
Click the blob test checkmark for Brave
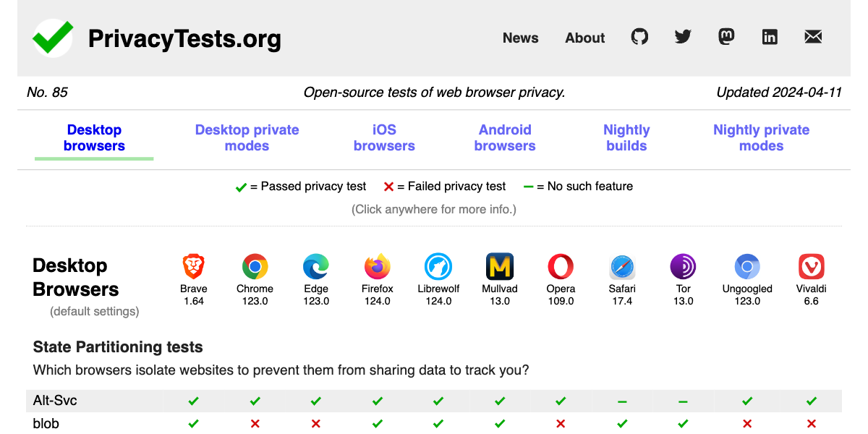pyautogui.click(x=193, y=424)
